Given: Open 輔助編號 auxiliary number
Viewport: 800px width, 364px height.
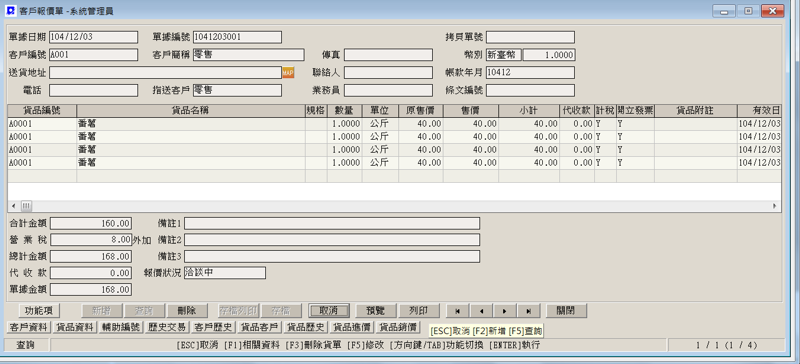Looking at the screenshot, I should [x=121, y=327].
